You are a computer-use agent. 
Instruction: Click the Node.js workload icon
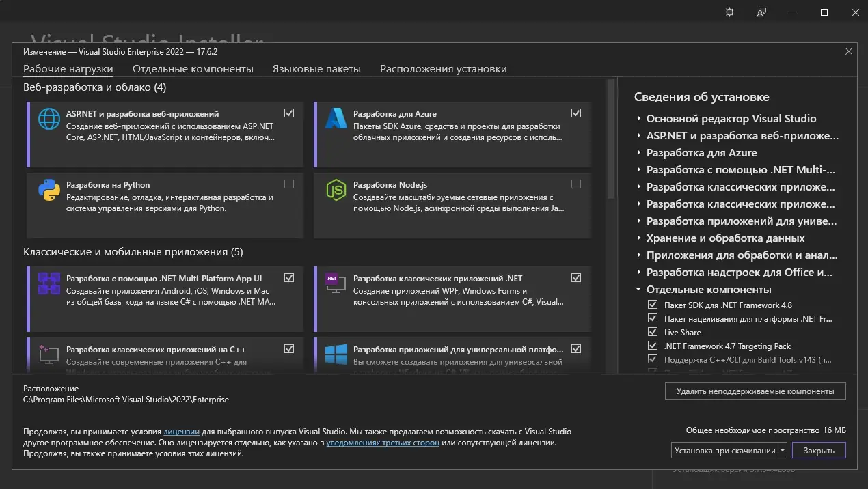click(336, 190)
